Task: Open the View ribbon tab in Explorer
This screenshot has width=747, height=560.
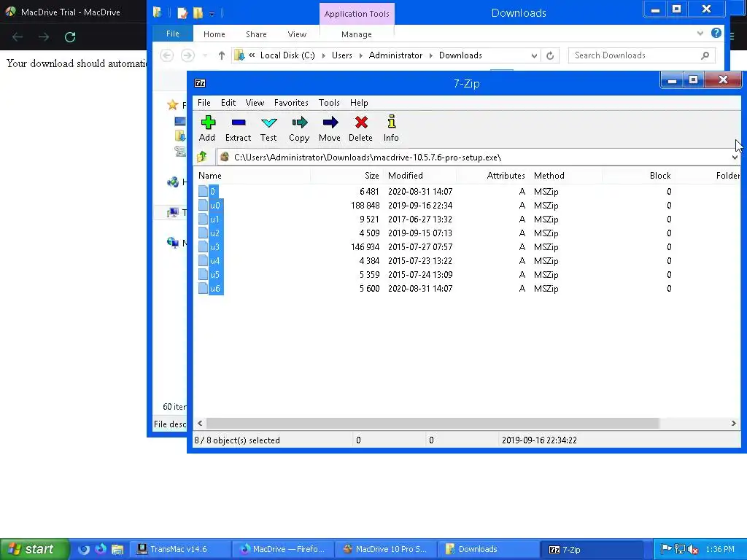Action: [x=297, y=34]
